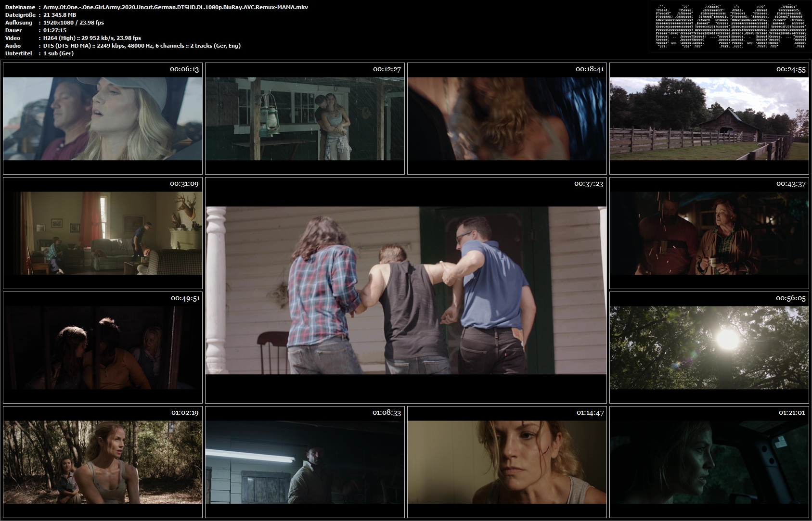Click the video codec line starting H264 (High)
812x521 pixels.
click(92, 38)
